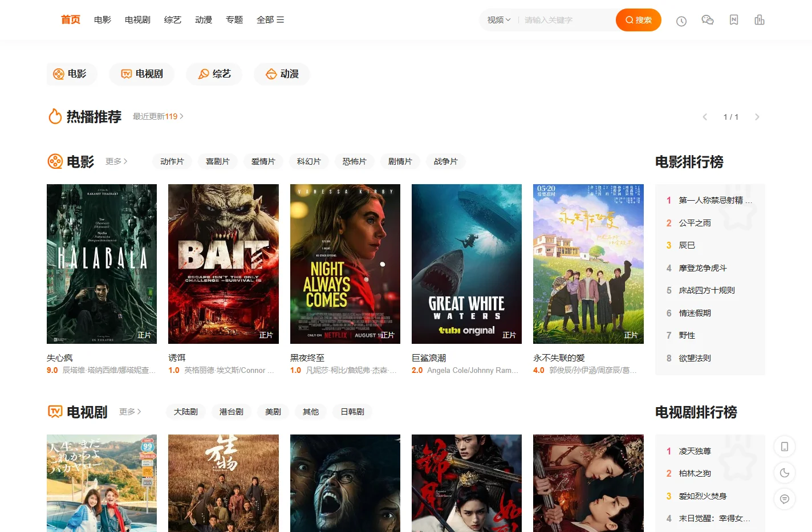Filter TV series by 美剧
812x532 pixels.
(273, 412)
